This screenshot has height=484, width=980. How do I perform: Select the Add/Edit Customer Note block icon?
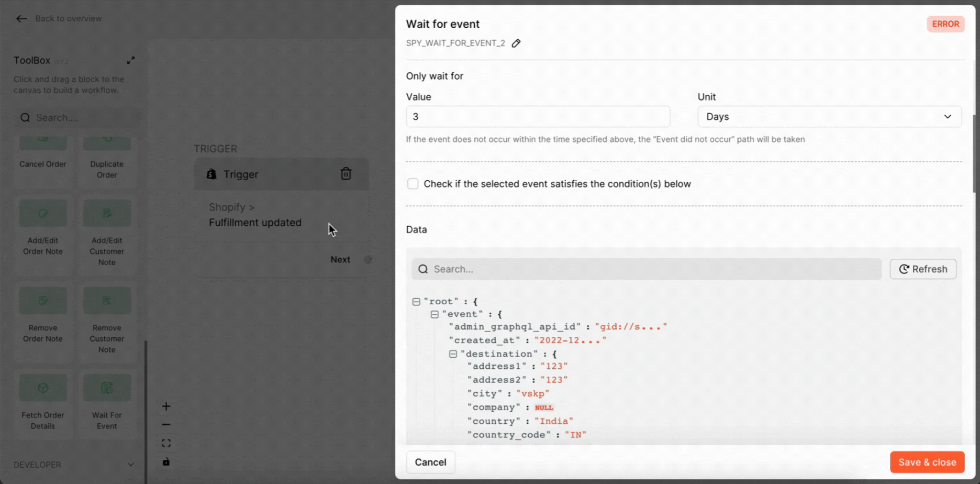(x=107, y=213)
